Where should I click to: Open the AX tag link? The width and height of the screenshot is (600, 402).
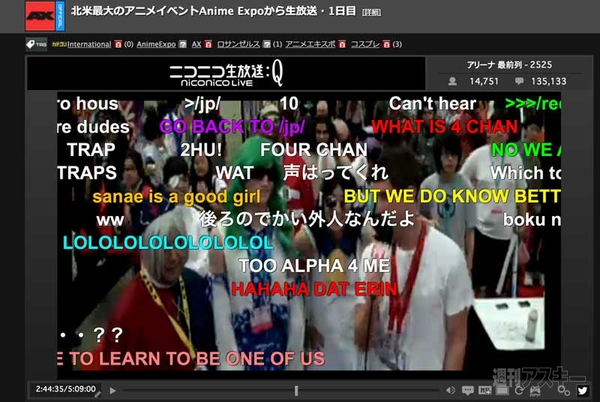click(x=196, y=44)
